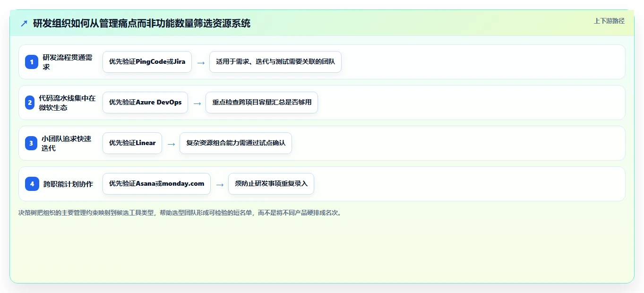Click the arrow after 优先验证Linear

[171, 144]
